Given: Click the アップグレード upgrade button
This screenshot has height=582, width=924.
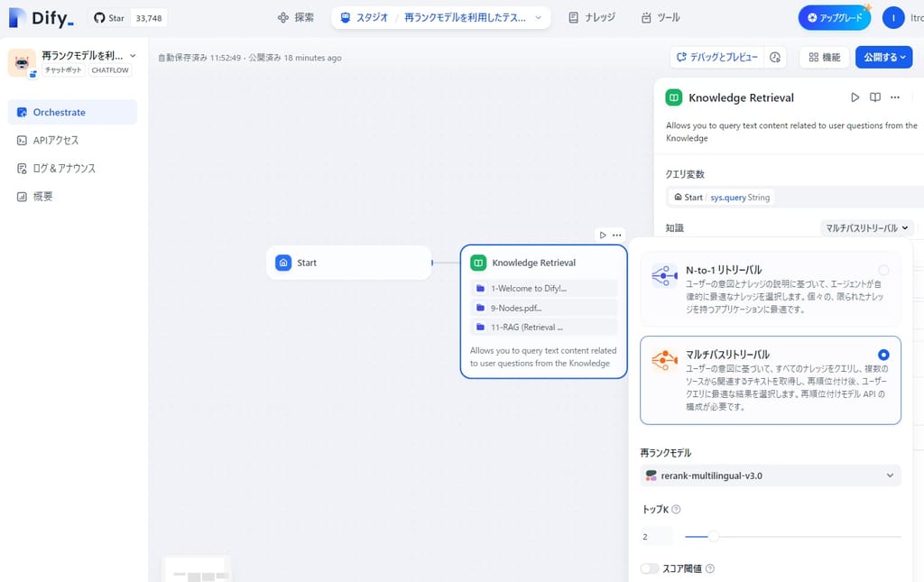Looking at the screenshot, I should (x=834, y=18).
